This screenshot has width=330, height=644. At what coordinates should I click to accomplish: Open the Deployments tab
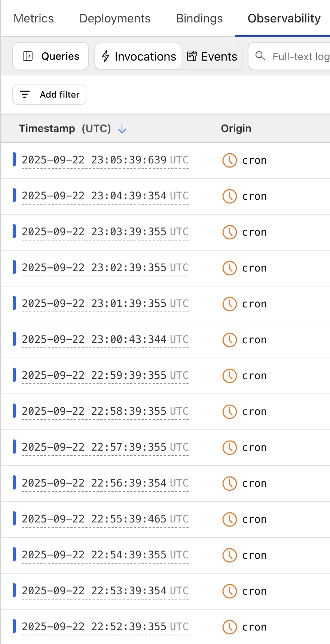(x=115, y=18)
